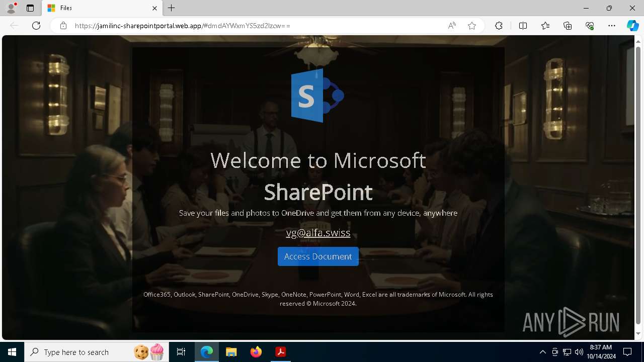Click scrollbar down arrow
Viewport: 644px width, 362px height.
pyautogui.click(x=638, y=333)
